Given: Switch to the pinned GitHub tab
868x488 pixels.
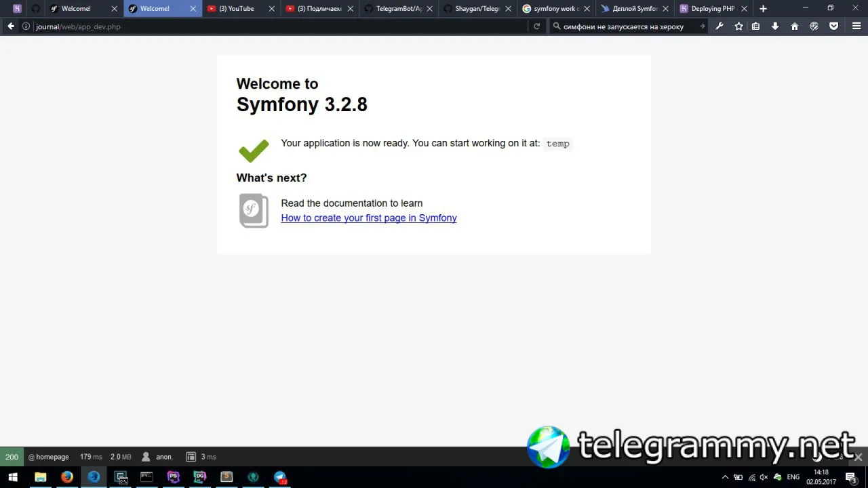Looking at the screenshot, I should [35, 9].
